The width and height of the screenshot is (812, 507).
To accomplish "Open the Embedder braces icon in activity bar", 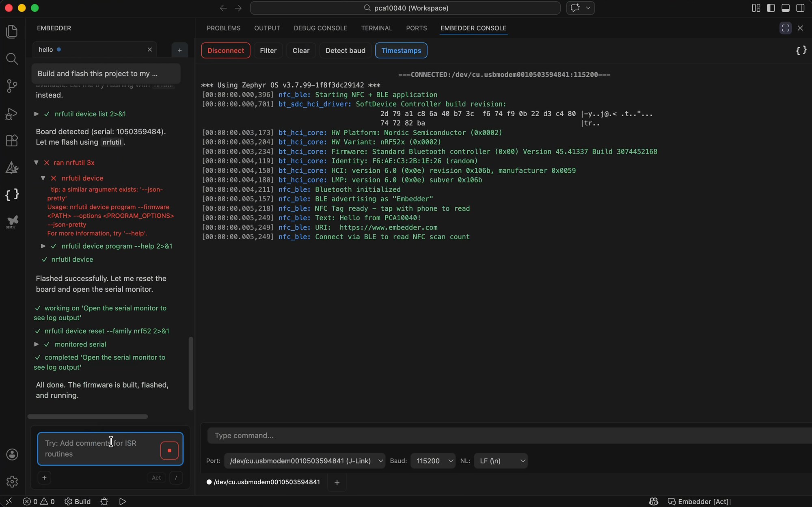I will [x=12, y=195].
